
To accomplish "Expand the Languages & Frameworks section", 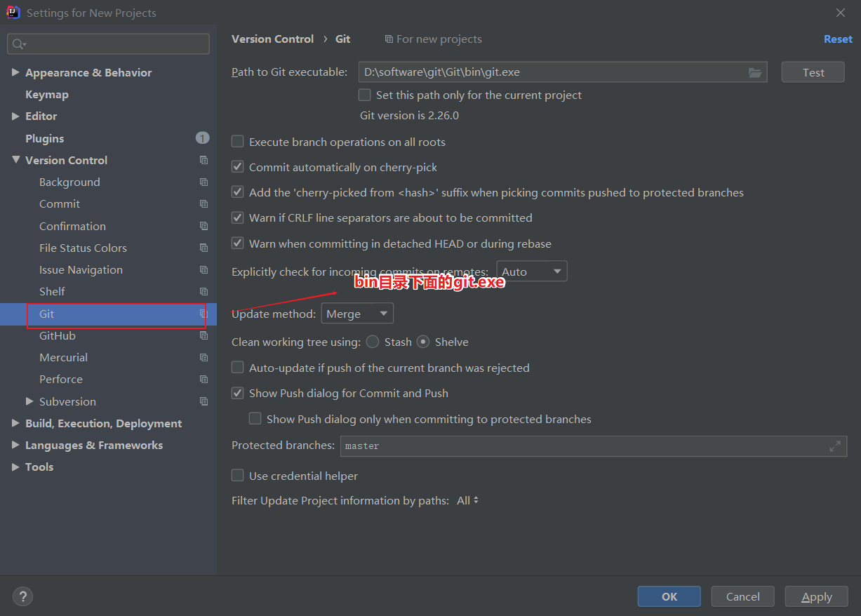I will (16, 445).
